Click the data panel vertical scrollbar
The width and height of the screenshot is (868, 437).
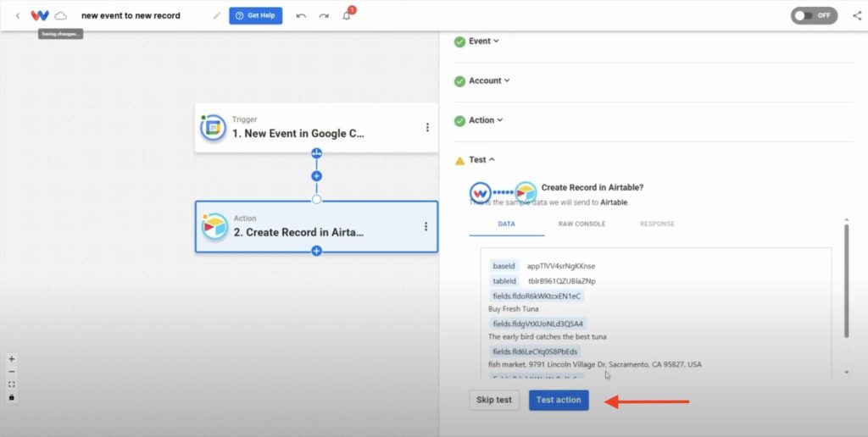tap(846, 280)
